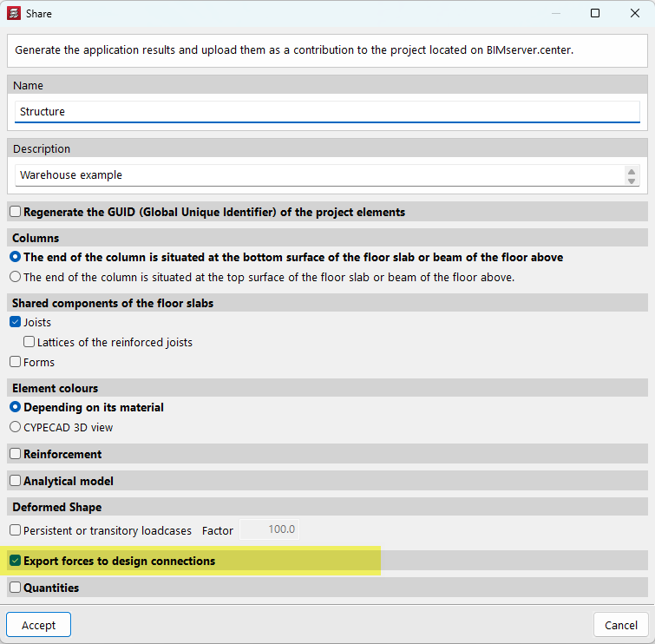Enable Regenerate the GUID checkbox
This screenshot has height=644, width=655.
pos(16,212)
